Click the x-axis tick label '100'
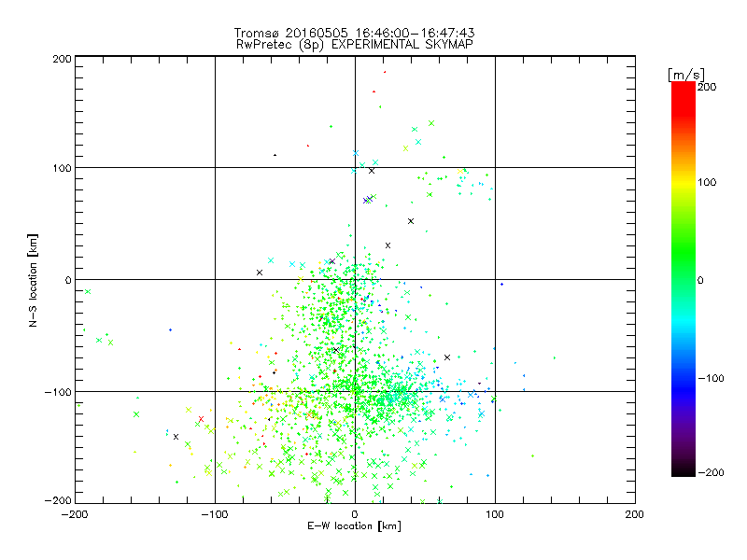The height and width of the screenshot is (560, 747). pyautogui.click(x=495, y=514)
